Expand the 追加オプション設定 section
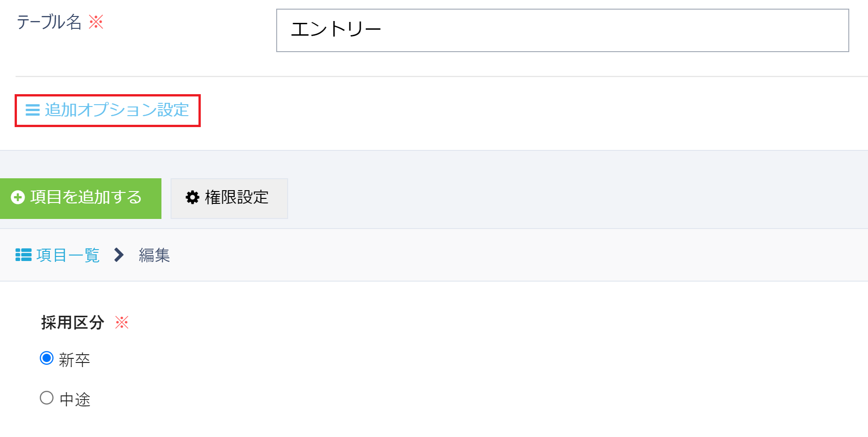 117,110
